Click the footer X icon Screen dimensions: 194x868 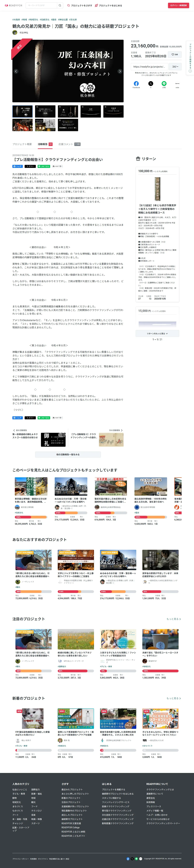coord(132,859)
